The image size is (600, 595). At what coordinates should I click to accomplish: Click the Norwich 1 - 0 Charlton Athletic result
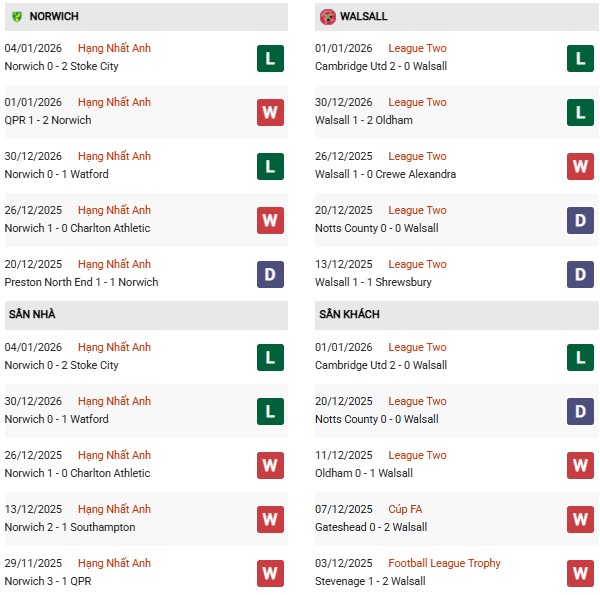coord(77,228)
